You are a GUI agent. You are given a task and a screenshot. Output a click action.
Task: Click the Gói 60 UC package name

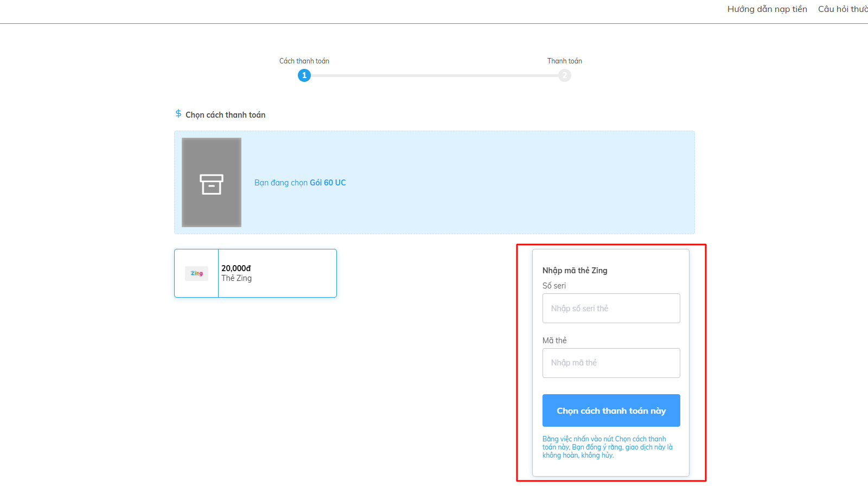pos(328,183)
